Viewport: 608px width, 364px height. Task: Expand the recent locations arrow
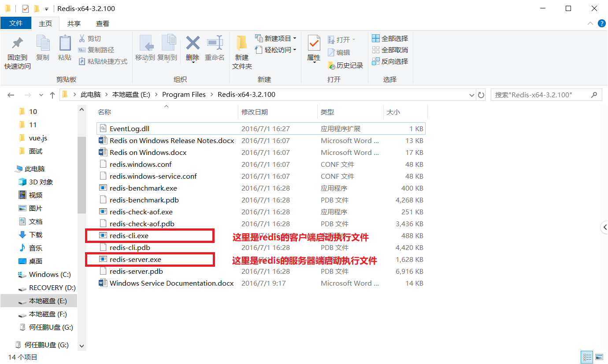click(41, 95)
